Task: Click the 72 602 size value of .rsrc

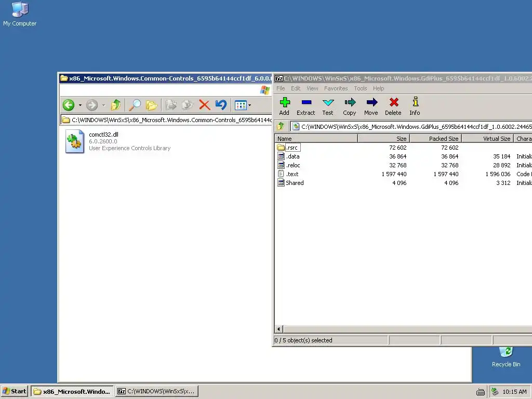Action: [x=397, y=148]
